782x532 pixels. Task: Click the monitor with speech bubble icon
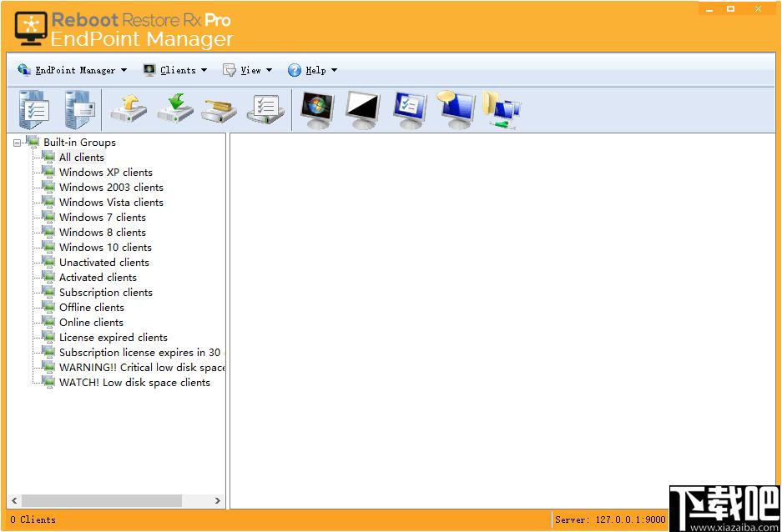click(x=456, y=110)
